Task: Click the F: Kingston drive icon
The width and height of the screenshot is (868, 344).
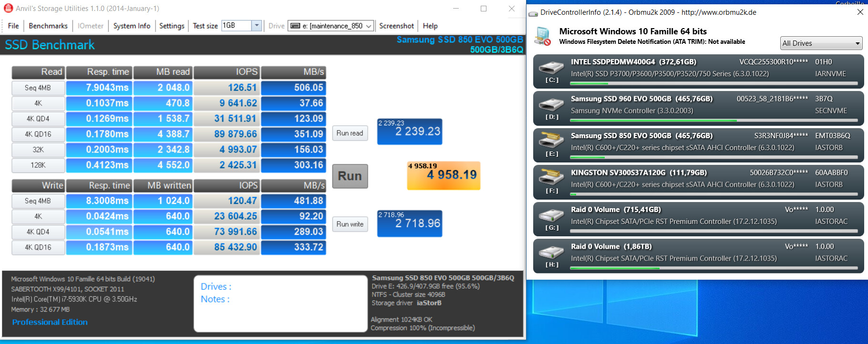Action: (x=551, y=177)
